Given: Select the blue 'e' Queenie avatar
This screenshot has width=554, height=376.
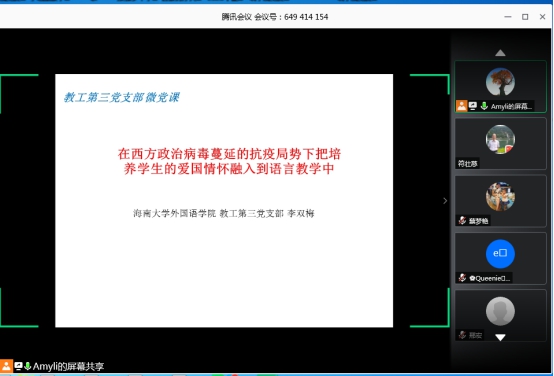Looking at the screenshot, I should point(500,254).
